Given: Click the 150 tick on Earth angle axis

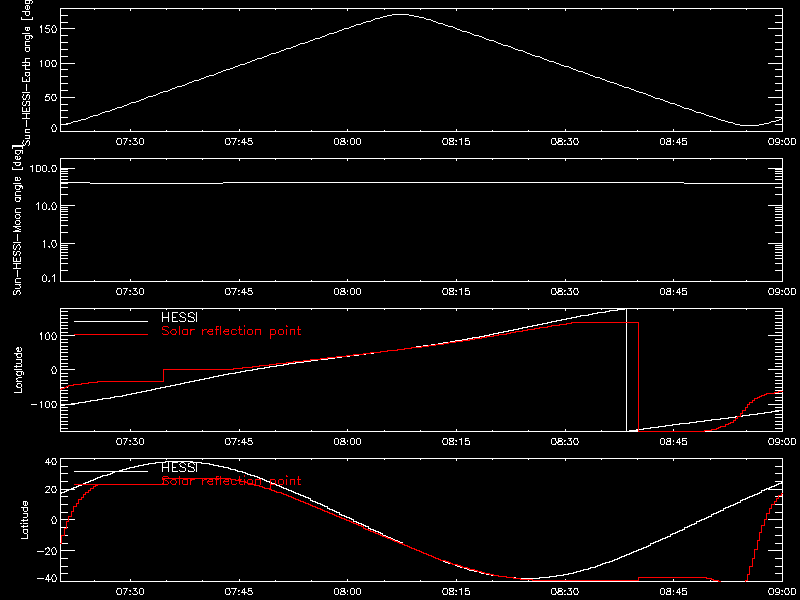Looking at the screenshot, I should coord(47,29).
